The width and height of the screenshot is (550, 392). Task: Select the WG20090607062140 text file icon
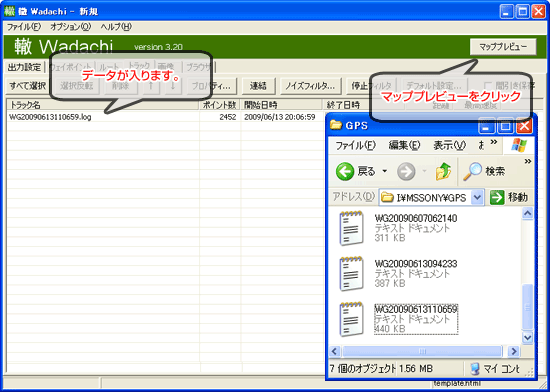tap(351, 228)
